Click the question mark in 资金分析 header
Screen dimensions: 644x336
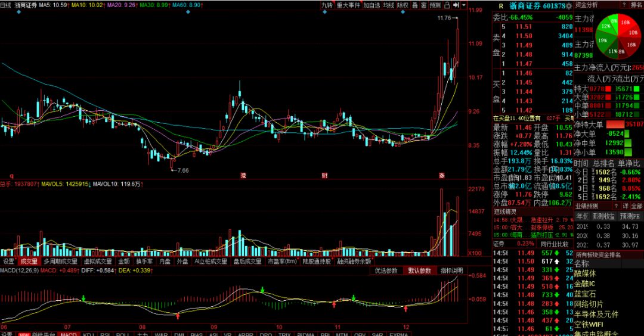[624, 5]
